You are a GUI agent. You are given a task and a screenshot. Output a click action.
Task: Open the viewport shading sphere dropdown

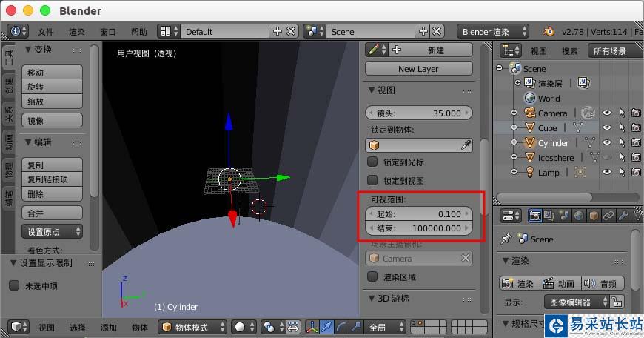[244, 327]
